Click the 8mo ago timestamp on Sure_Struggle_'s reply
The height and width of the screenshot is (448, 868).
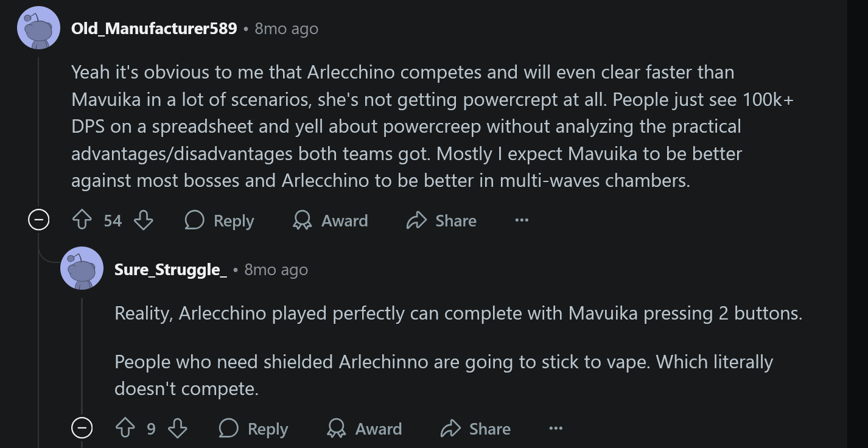[x=276, y=270]
